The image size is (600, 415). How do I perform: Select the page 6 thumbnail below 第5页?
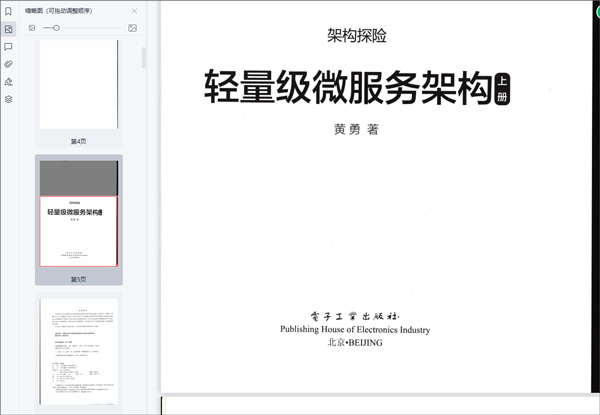click(79, 352)
